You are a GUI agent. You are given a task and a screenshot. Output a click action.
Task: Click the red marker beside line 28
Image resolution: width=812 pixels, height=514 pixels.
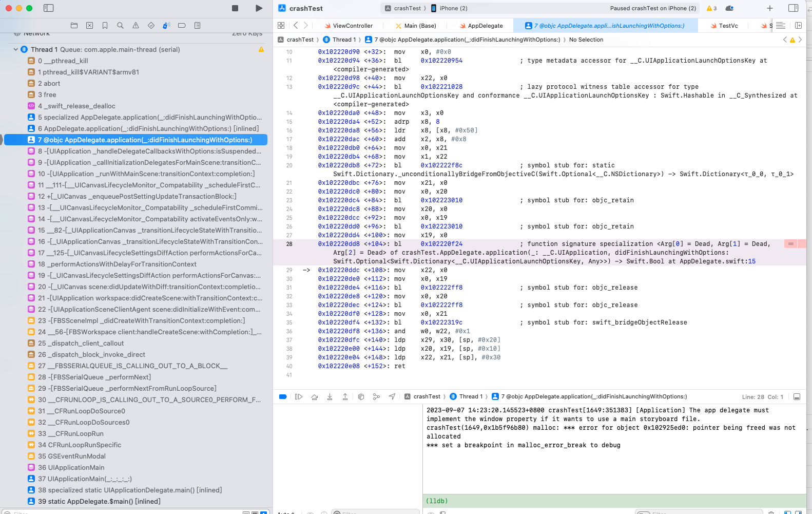pyautogui.click(x=790, y=244)
